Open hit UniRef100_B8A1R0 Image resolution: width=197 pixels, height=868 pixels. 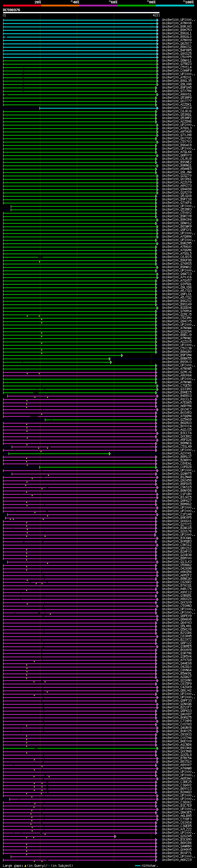tap(177, 352)
